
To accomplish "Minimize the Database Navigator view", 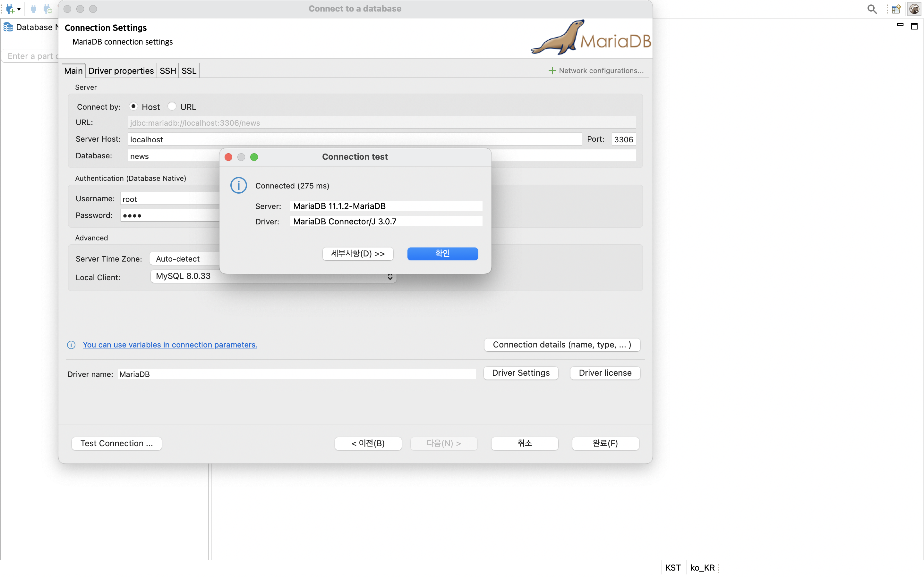I will pyautogui.click(x=900, y=25).
